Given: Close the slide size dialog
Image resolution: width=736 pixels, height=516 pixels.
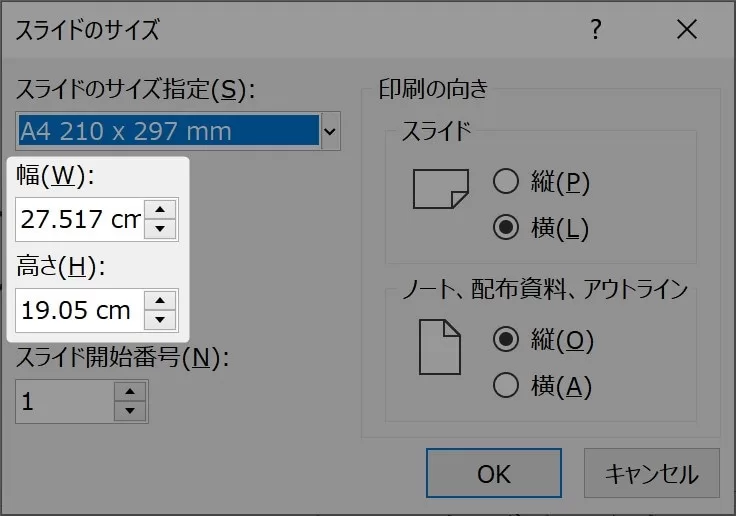Looking at the screenshot, I should coord(686,30).
